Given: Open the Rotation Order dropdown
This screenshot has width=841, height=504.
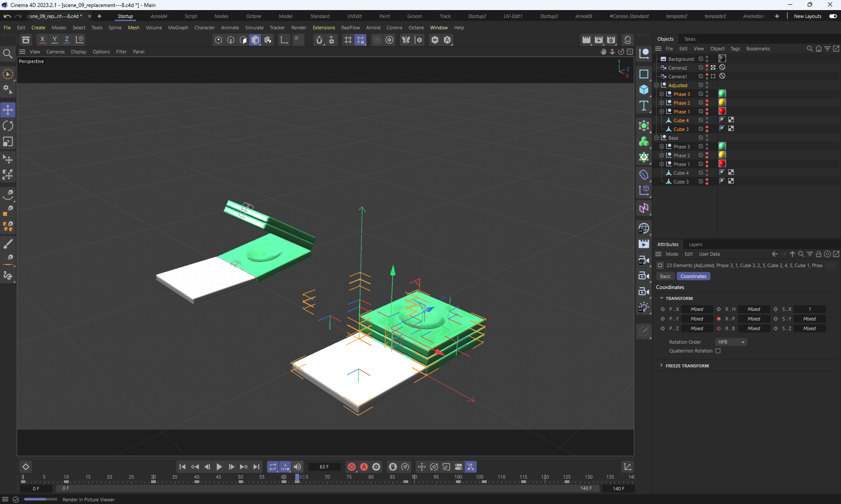Looking at the screenshot, I should [731, 342].
